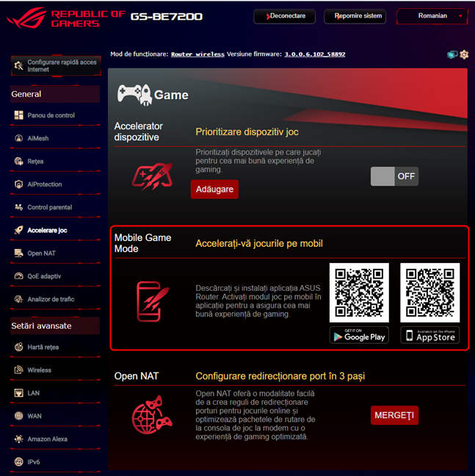Viewport: 475px width, 476px height.
Task: Click the Repornire sistem button
Action: (355, 16)
